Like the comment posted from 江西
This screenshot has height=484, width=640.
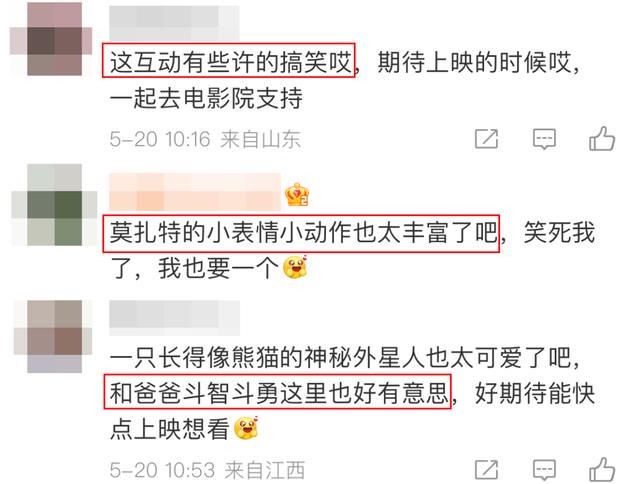tap(602, 469)
